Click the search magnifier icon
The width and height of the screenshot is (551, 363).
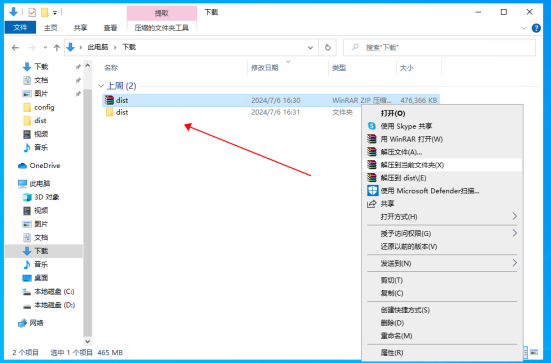(355, 47)
